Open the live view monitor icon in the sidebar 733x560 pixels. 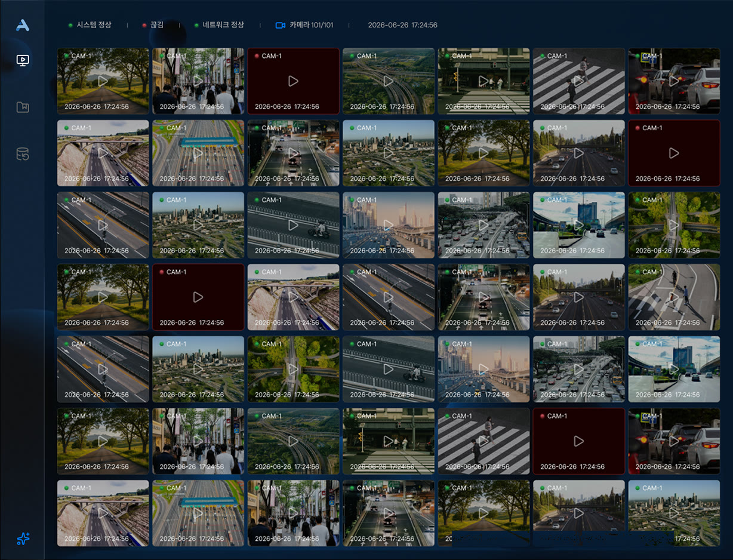[x=23, y=60]
